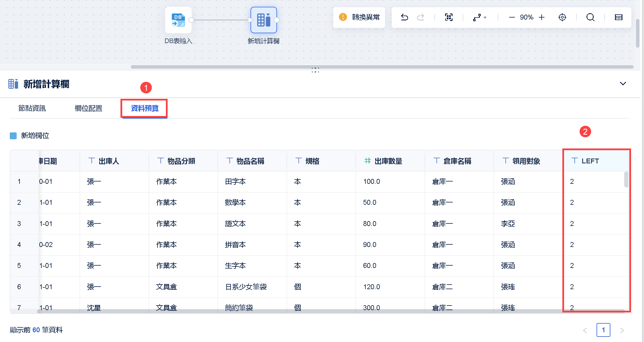Open the search magnifier icon
644x342 pixels.
(590, 17)
